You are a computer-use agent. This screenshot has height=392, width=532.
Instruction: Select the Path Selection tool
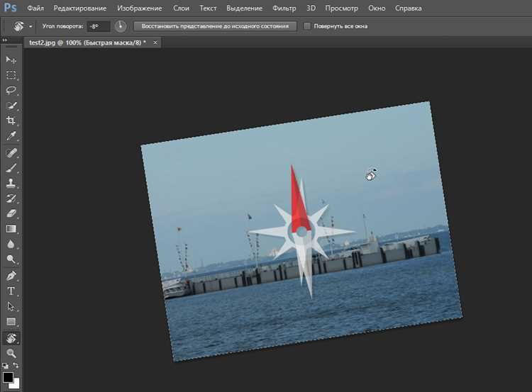click(x=11, y=306)
